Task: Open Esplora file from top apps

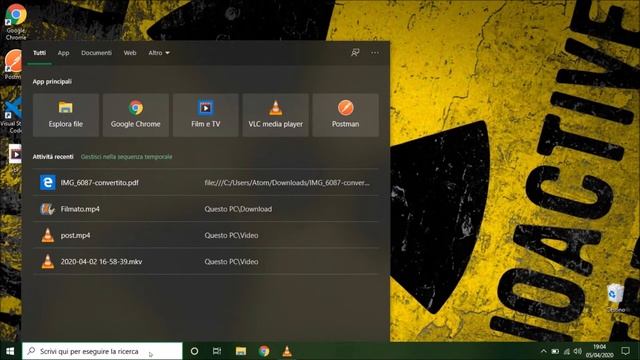Action: [66, 115]
